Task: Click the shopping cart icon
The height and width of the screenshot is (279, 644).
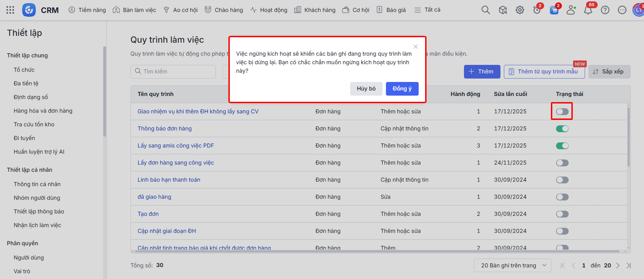Action: [x=554, y=10]
